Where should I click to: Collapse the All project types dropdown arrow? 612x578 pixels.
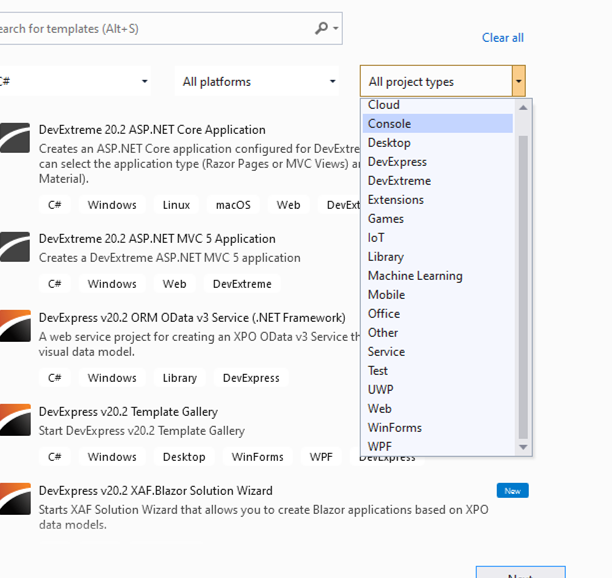(518, 81)
